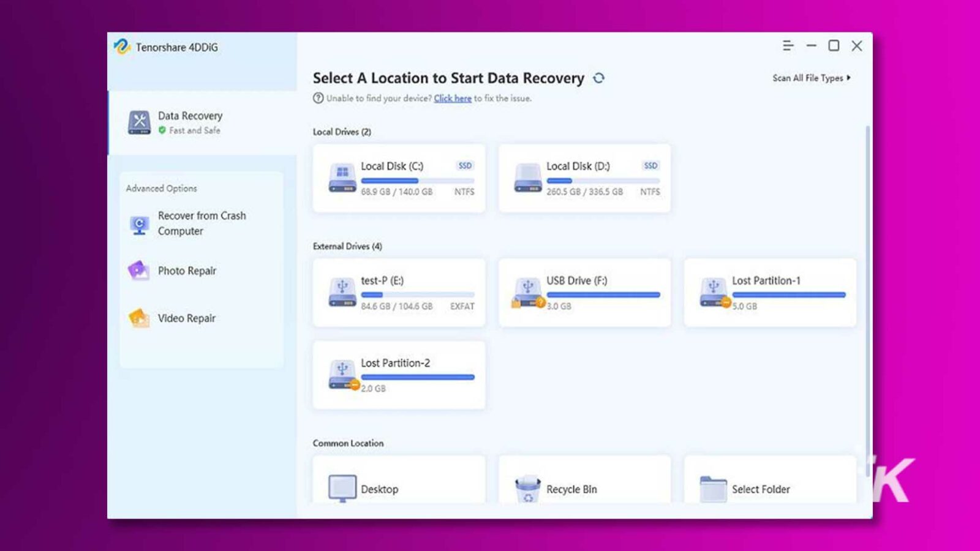Click the SSD badge on Local Disk (C:)
This screenshot has width=980, height=551.
pyautogui.click(x=465, y=165)
